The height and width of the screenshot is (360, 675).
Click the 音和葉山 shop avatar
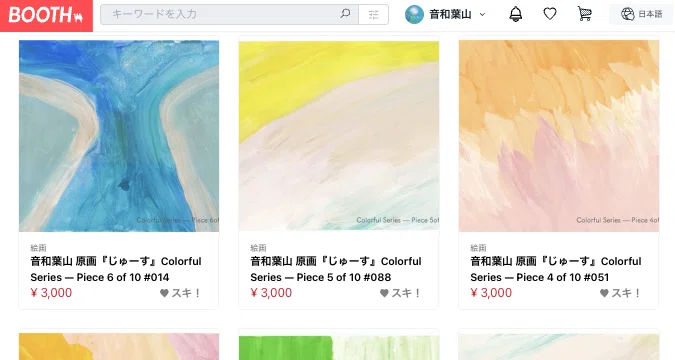pos(414,15)
